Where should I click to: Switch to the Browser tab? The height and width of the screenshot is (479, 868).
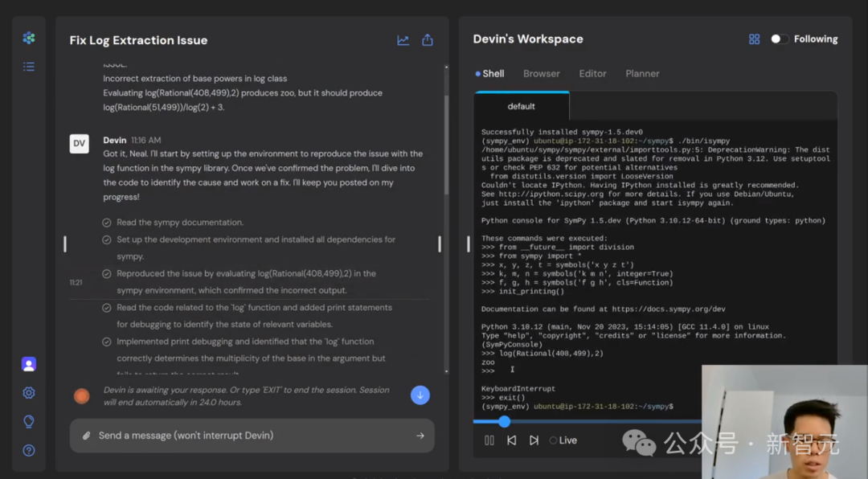point(541,73)
